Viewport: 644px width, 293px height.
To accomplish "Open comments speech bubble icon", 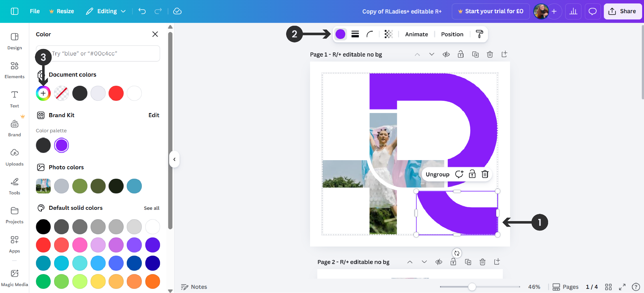I will tap(592, 11).
